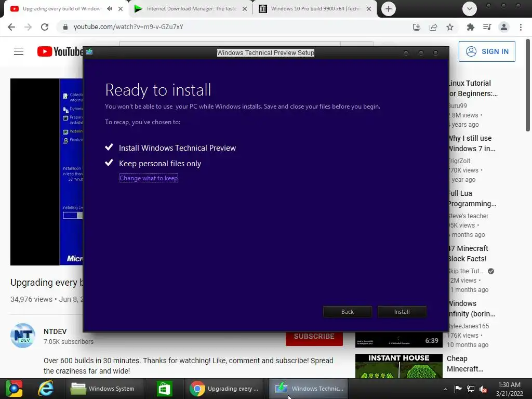This screenshot has height=399, width=532.
Task: Click the Chrome profile avatar icon
Action: (504, 27)
